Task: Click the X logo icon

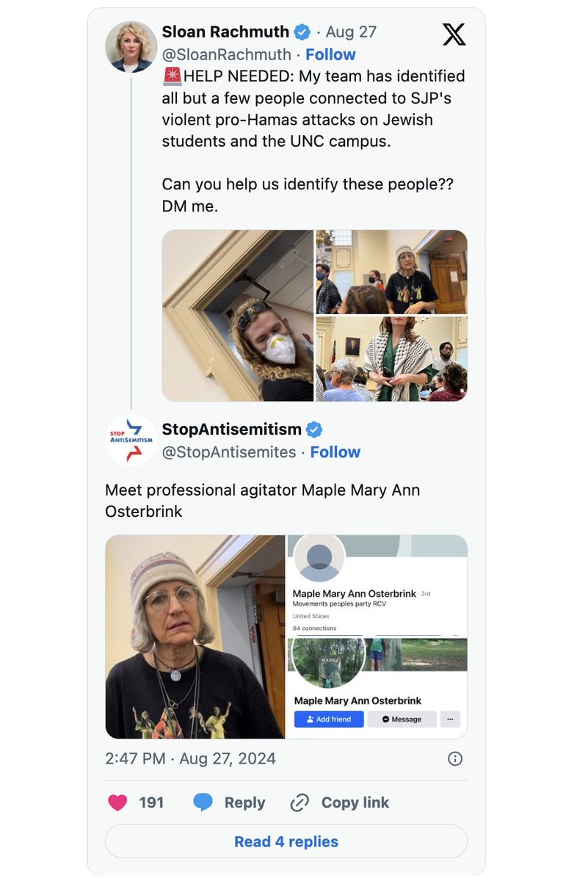Action: tap(454, 34)
